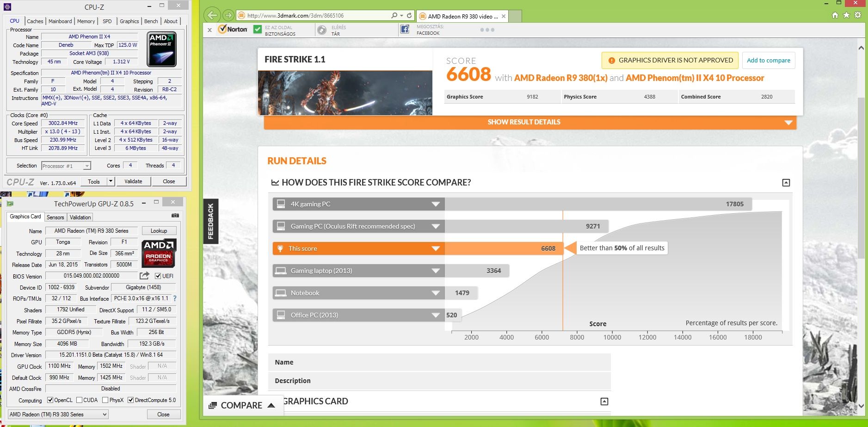This screenshot has height=427, width=868.
Task: Click the address bar search magnifier icon
Action: coord(394,15)
